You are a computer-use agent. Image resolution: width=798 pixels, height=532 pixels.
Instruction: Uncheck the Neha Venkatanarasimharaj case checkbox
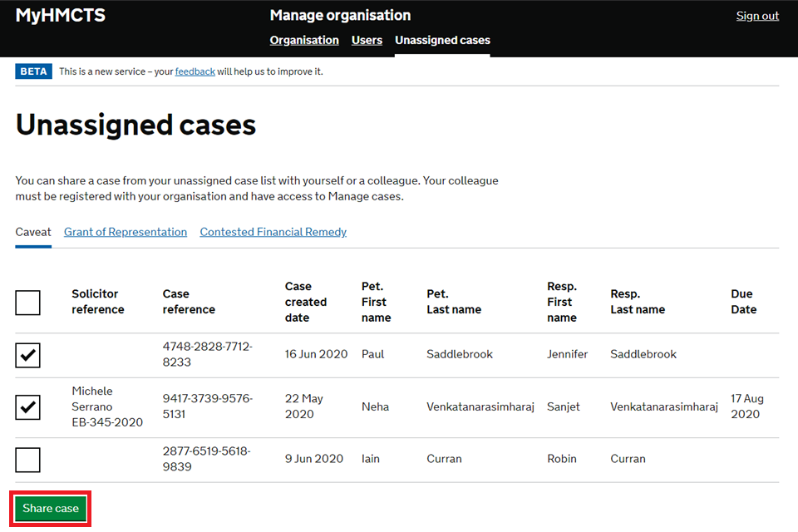pos(27,407)
